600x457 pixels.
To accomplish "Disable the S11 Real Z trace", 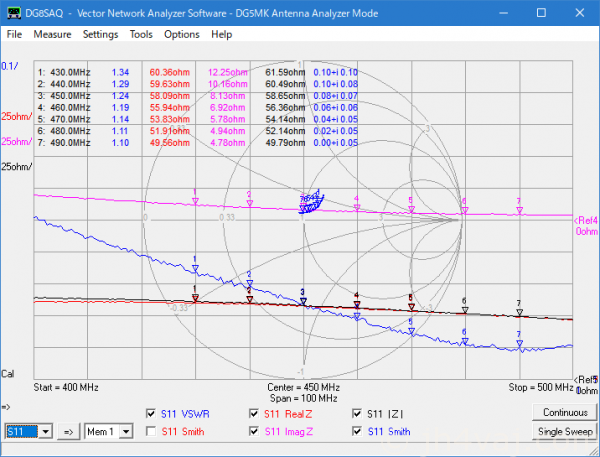I will (x=254, y=413).
